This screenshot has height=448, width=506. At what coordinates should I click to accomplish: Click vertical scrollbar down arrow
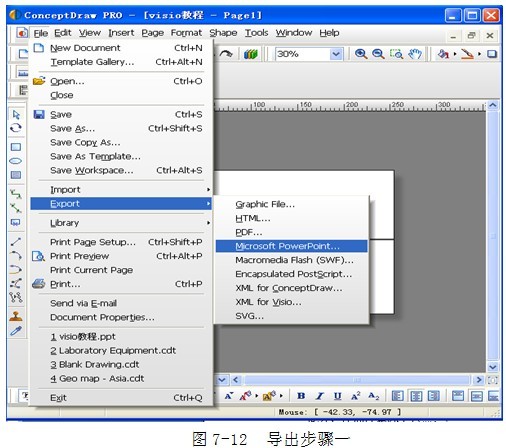tap(493, 367)
